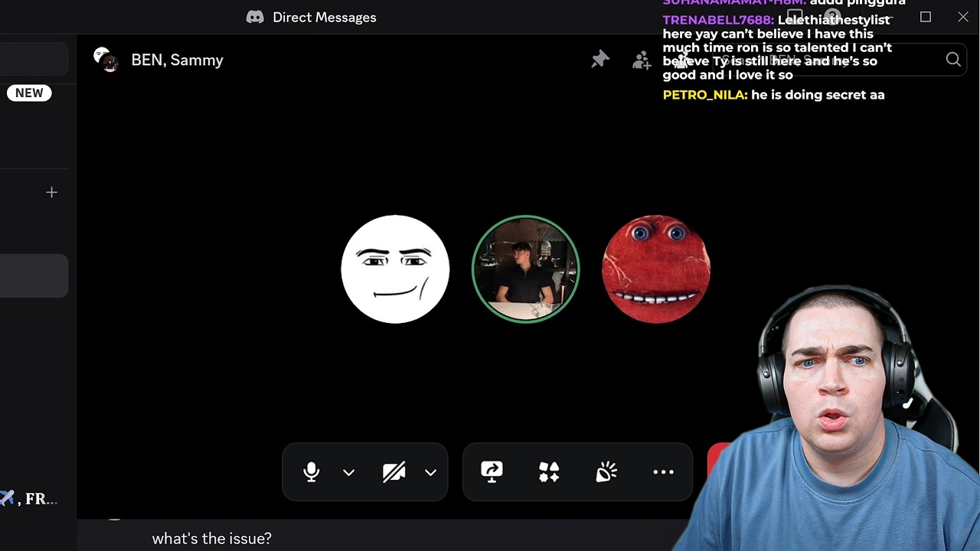The image size is (980, 551).
Task: Share your screen button
Action: tap(492, 471)
